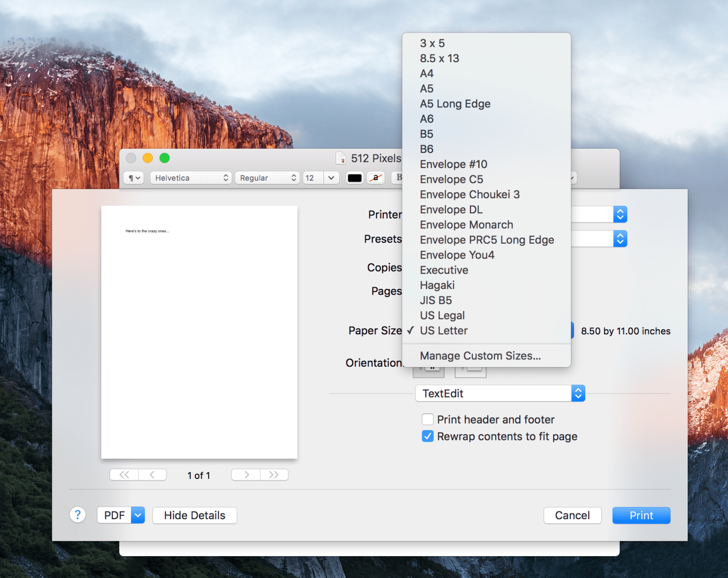The height and width of the screenshot is (578, 728).
Task: Select B6 paper size
Action: click(486, 149)
